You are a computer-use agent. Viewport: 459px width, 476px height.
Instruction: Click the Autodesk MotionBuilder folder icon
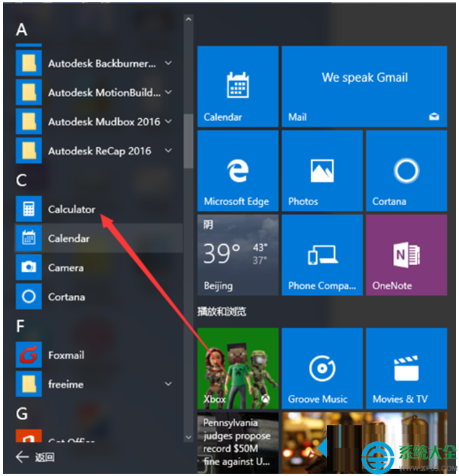pos(28,92)
